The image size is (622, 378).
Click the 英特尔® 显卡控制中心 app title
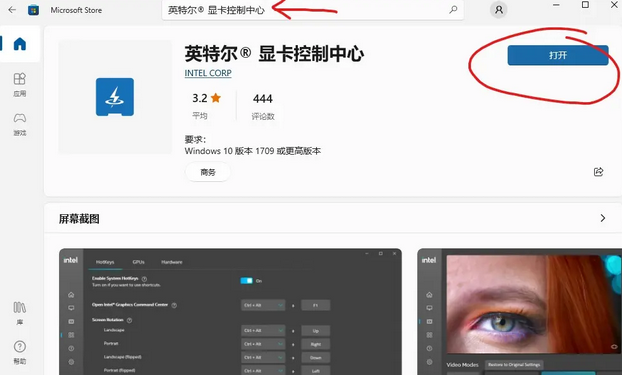(274, 54)
